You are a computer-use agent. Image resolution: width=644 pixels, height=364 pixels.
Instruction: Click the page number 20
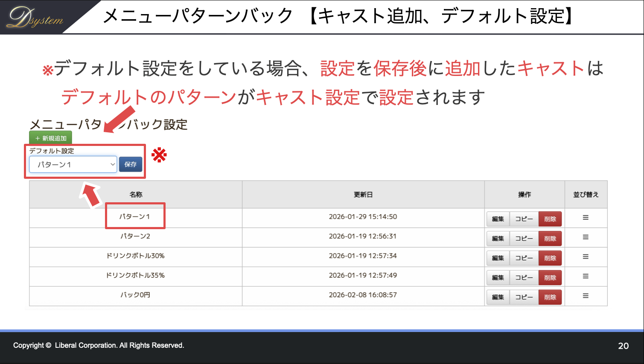pos(624,346)
